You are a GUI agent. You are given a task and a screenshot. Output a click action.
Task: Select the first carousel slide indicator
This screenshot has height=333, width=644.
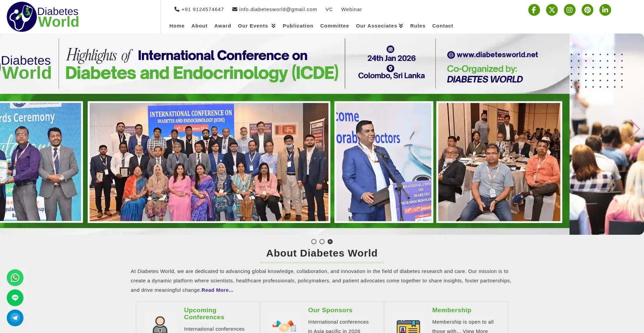[x=314, y=241]
